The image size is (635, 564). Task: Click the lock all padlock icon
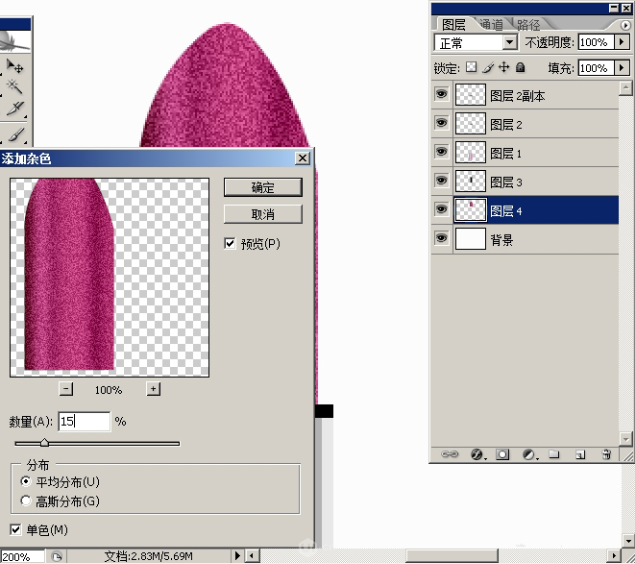click(x=521, y=68)
